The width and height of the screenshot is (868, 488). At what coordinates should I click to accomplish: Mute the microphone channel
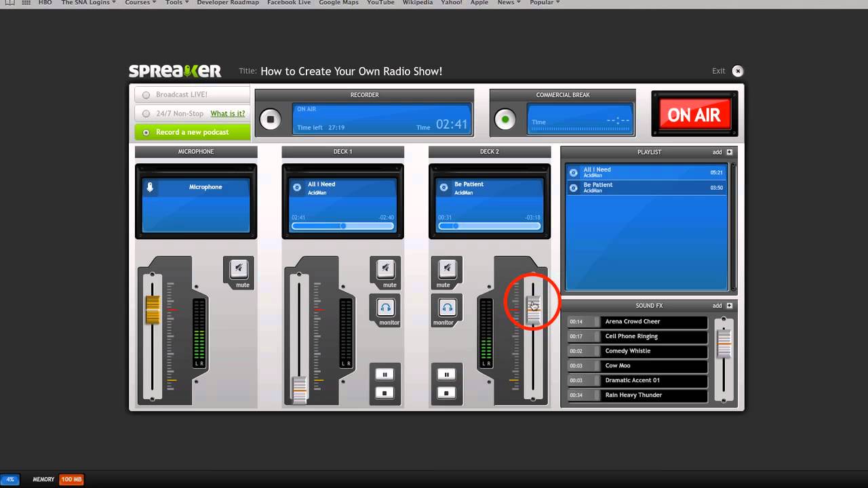[239, 269]
